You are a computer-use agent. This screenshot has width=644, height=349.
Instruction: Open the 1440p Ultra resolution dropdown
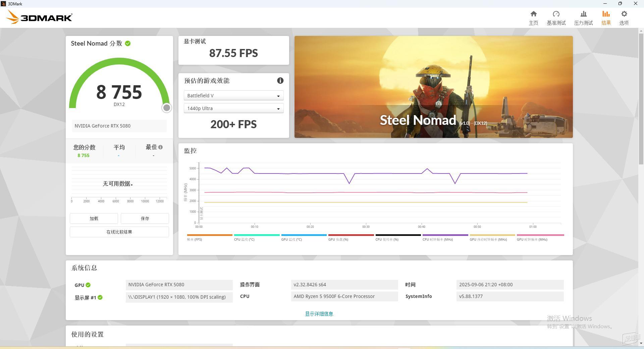(x=233, y=108)
